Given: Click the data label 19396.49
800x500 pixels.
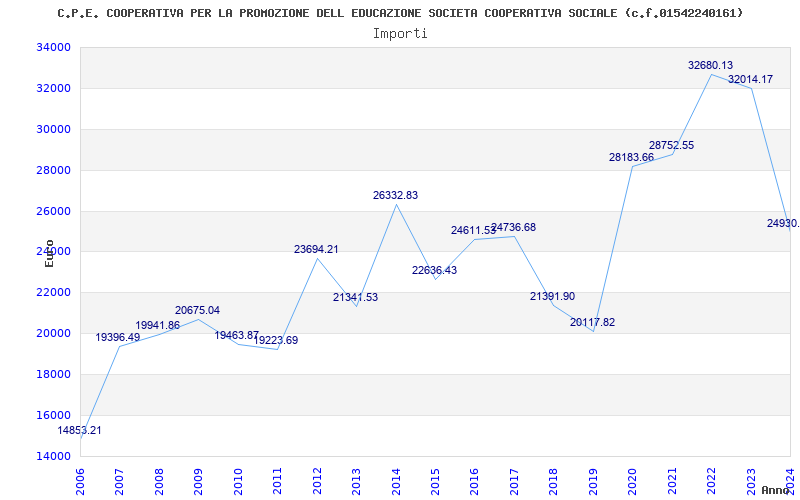Looking at the screenshot, I should 118,337.
